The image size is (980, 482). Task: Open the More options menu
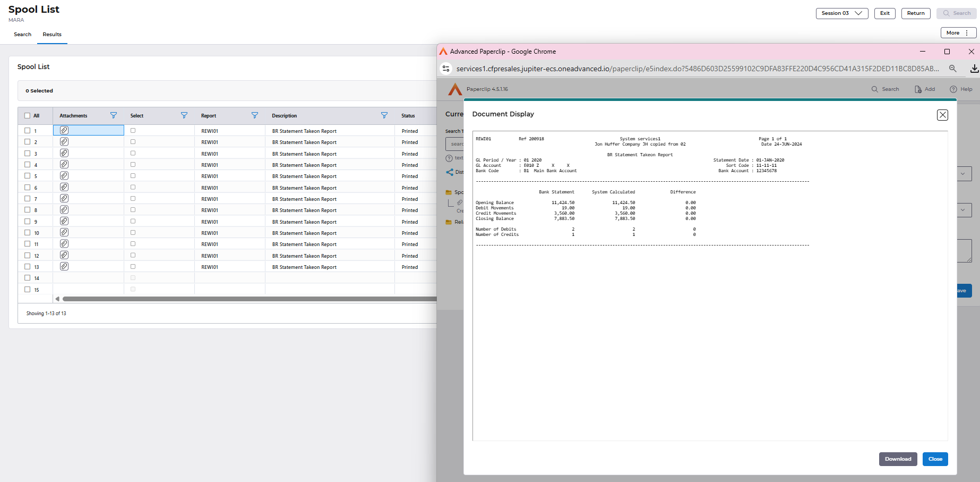click(x=958, y=33)
